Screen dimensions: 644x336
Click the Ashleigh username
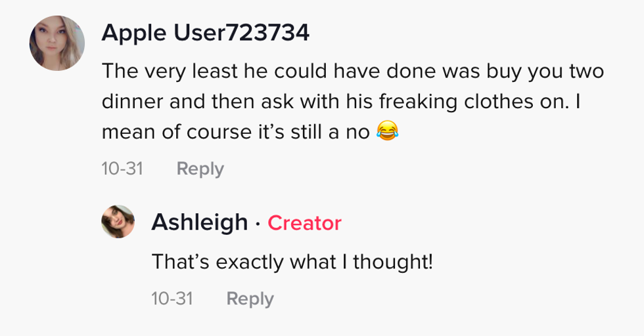pyautogui.click(x=199, y=222)
